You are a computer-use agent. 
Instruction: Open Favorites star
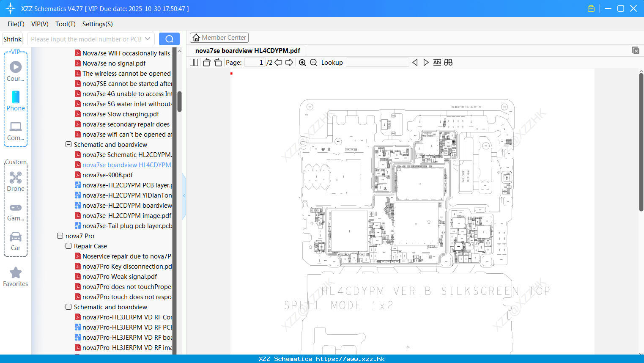coord(16,277)
